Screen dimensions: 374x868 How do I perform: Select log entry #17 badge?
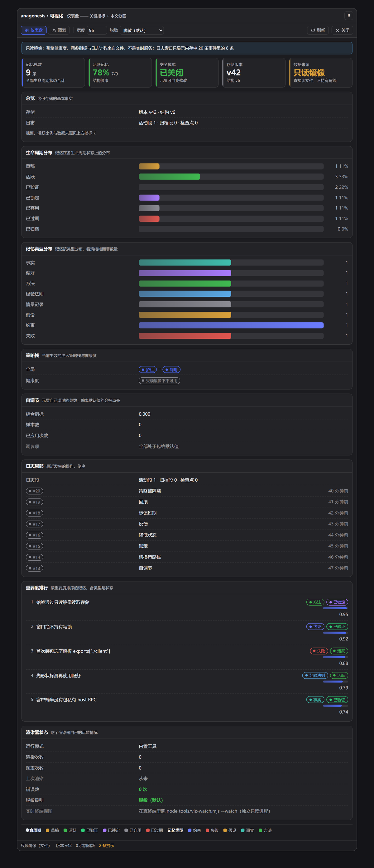(x=35, y=524)
